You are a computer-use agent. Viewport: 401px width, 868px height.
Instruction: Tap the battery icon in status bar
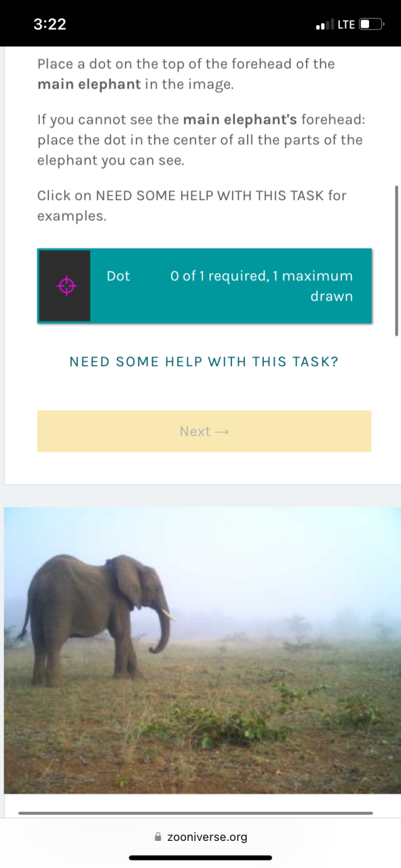click(372, 24)
